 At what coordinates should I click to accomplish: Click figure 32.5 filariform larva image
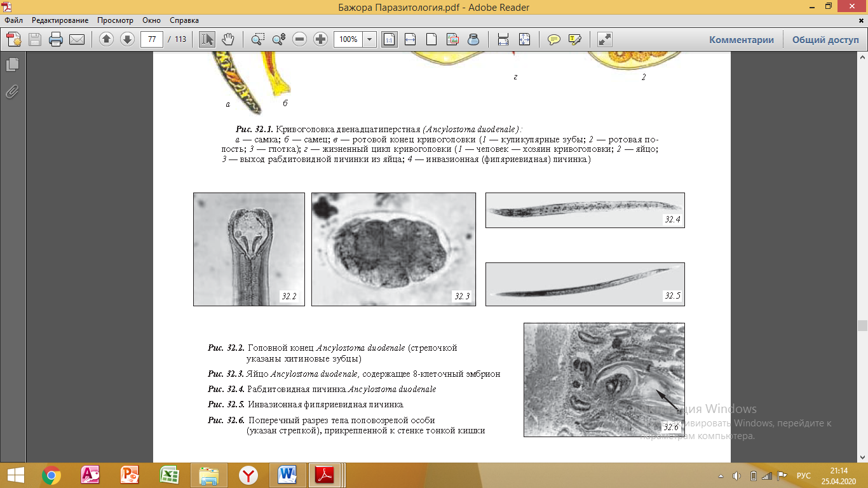pos(585,284)
